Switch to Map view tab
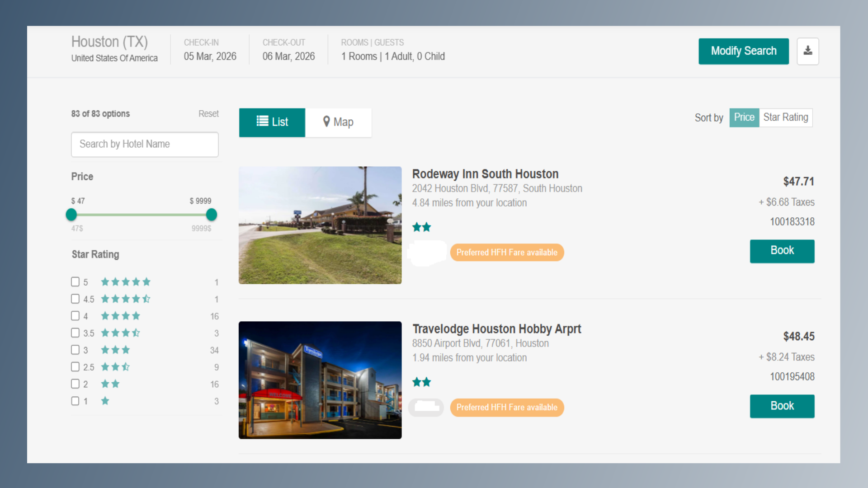 pyautogui.click(x=338, y=122)
